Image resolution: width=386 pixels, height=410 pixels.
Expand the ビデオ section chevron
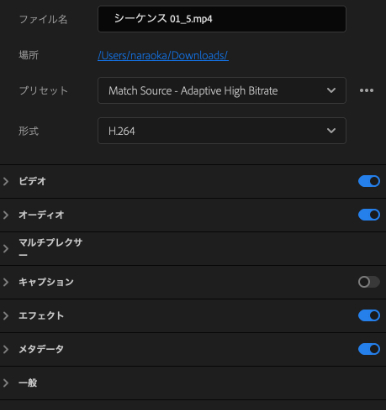(x=6, y=181)
